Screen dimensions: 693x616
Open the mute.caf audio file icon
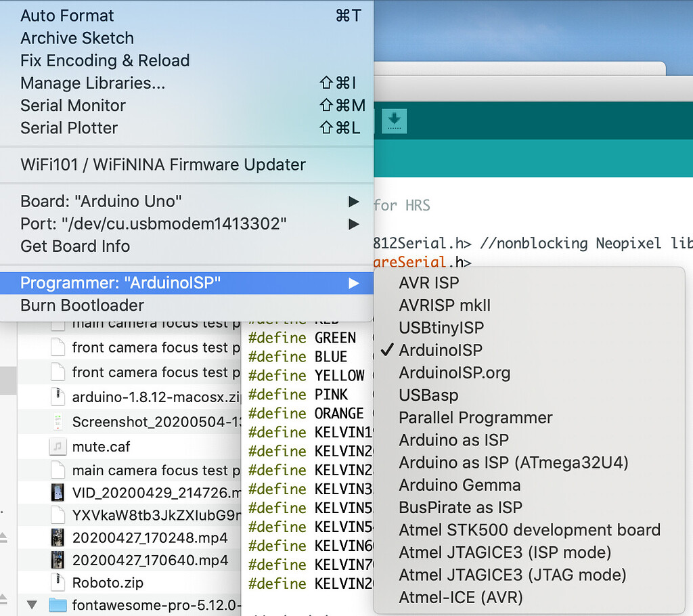point(59,446)
